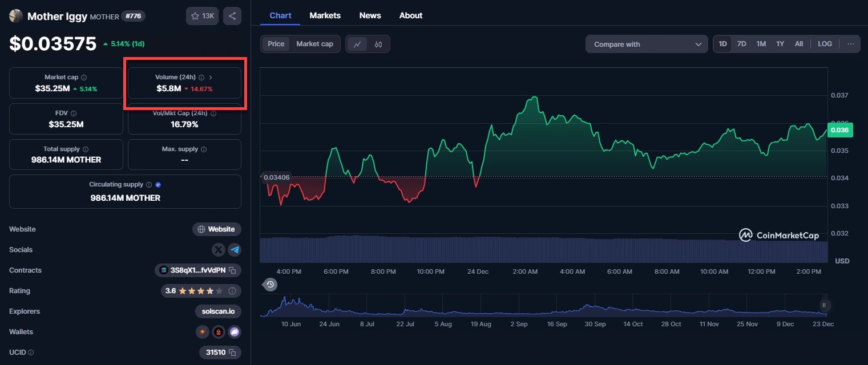This screenshot has height=365, width=868.
Task: Switch to candlestick chart icon
Action: [378, 44]
